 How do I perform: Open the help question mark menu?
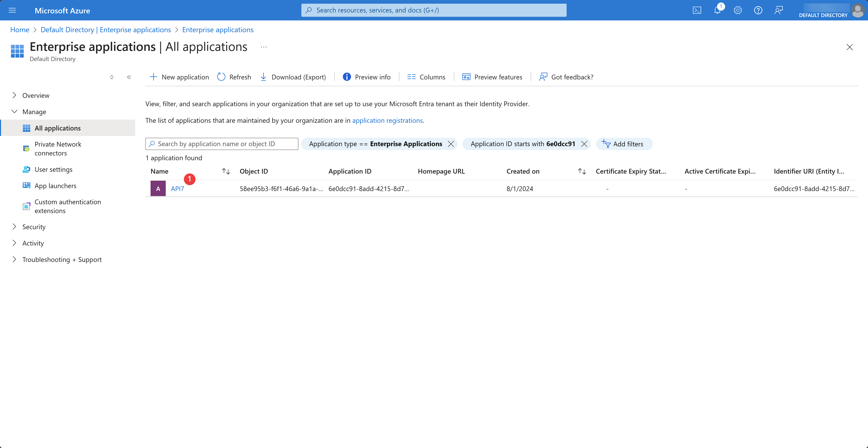tap(758, 10)
